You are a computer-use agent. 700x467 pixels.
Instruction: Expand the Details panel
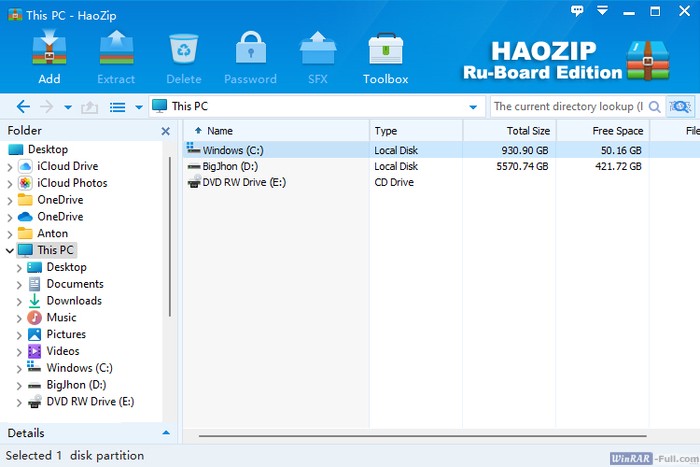pyautogui.click(x=166, y=433)
